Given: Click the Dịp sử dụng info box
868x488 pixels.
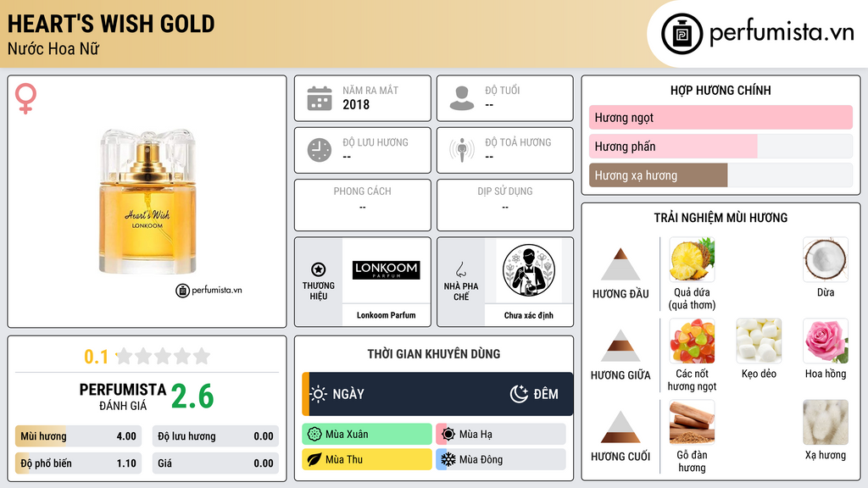Looking at the screenshot, I should pos(505,205).
